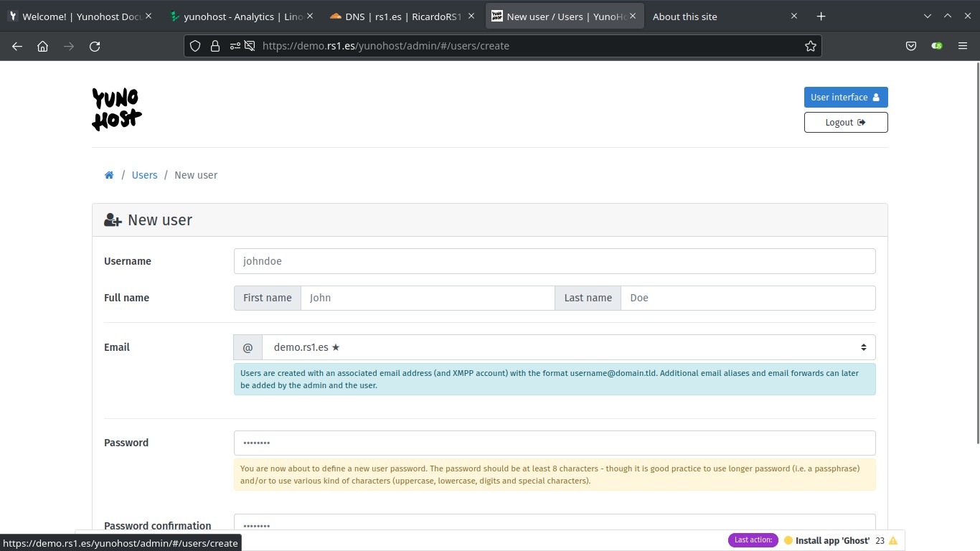Click the YunoHost logo
The height and width of the screenshot is (551, 980).
pyautogui.click(x=116, y=109)
